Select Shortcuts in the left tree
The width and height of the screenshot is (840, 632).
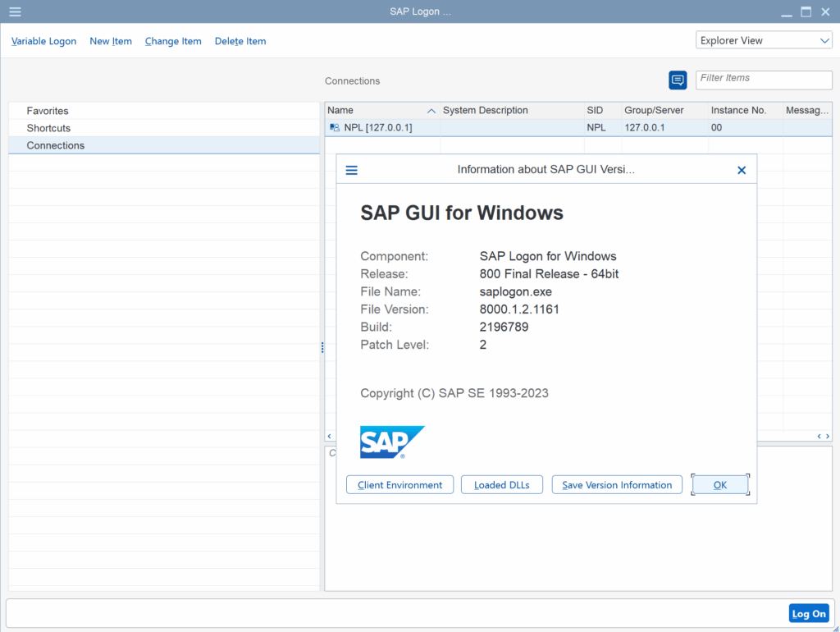[x=164, y=128]
